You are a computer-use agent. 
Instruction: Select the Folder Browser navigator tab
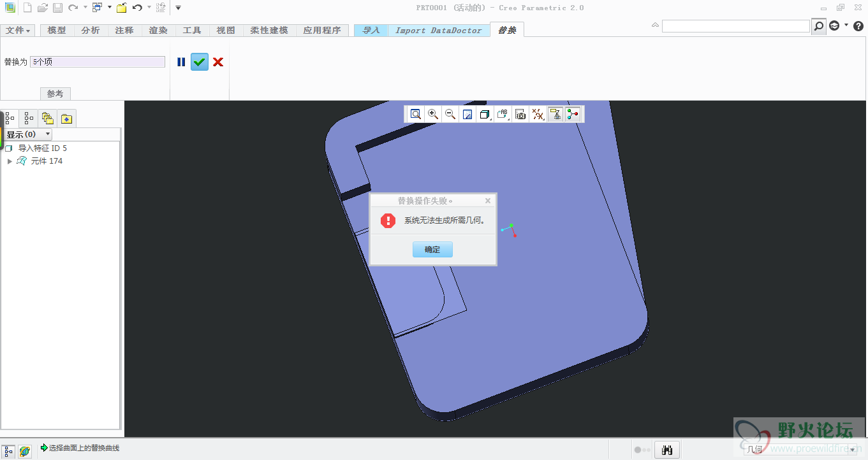pos(47,118)
